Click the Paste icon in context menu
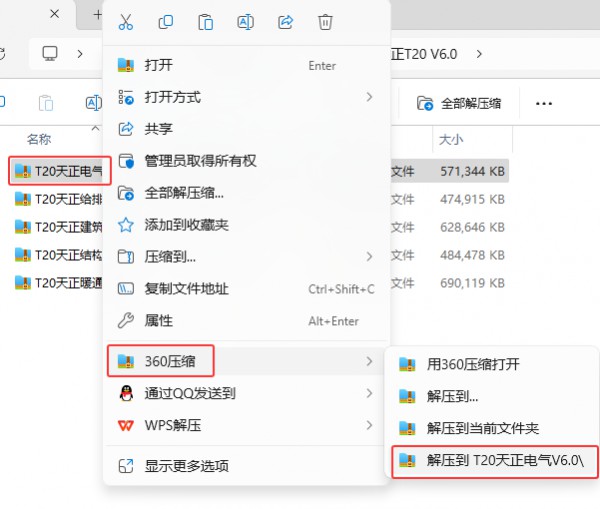The width and height of the screenshot is (600, 509). click(205, 22)
